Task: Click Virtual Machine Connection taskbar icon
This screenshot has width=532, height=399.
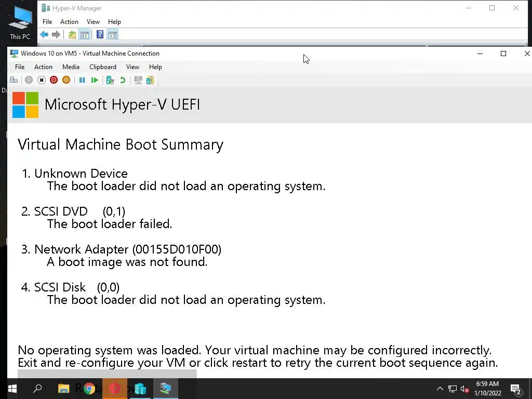Action: pos(166,389)
